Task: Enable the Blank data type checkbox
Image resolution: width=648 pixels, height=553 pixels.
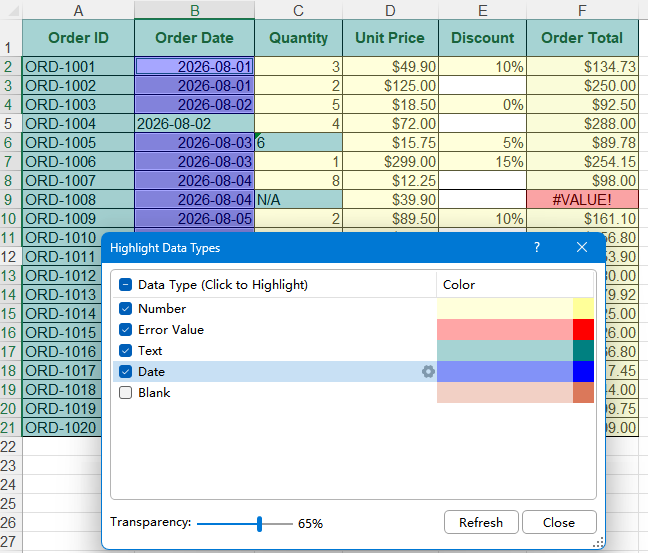Action: point(125,393)
